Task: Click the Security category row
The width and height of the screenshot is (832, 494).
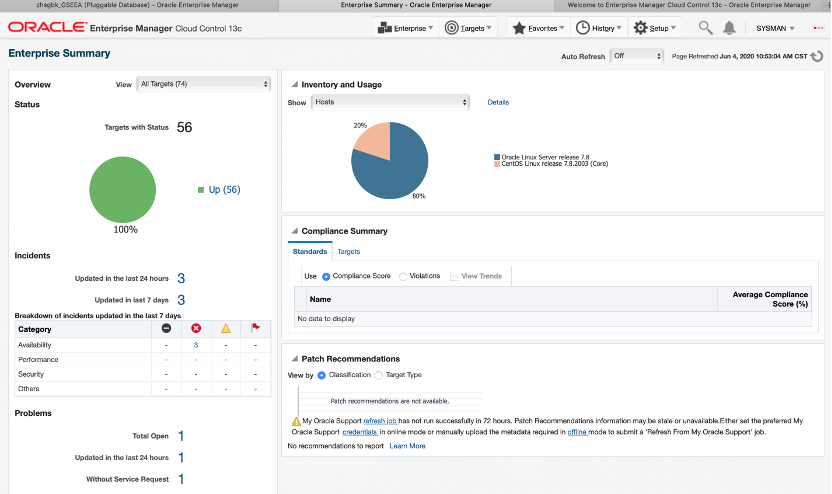Action: [x=142, y=374]
